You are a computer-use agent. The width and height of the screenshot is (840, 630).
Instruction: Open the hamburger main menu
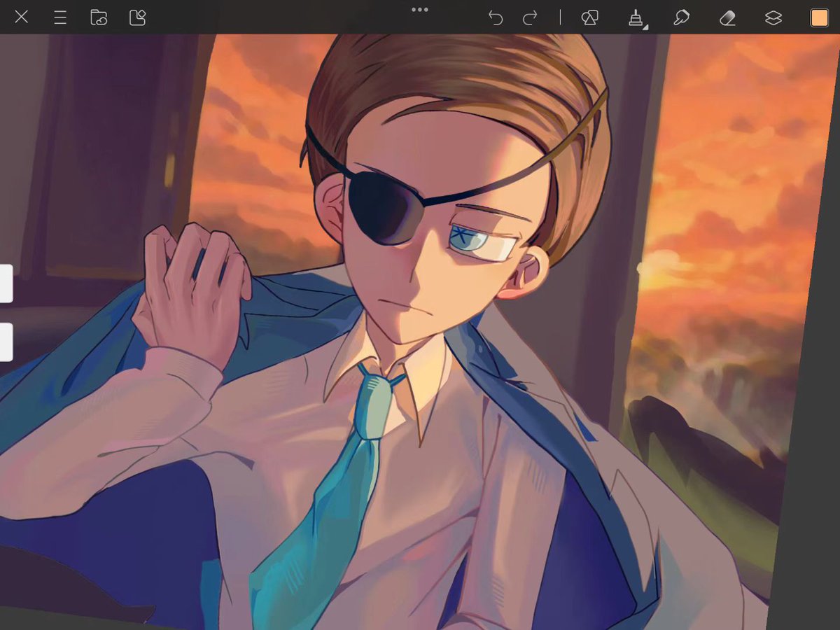point(60,17)
